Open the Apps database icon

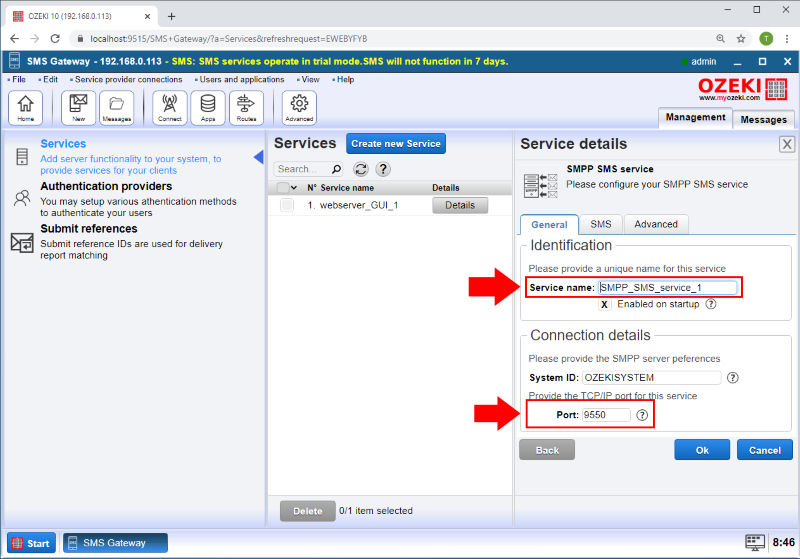208,108
